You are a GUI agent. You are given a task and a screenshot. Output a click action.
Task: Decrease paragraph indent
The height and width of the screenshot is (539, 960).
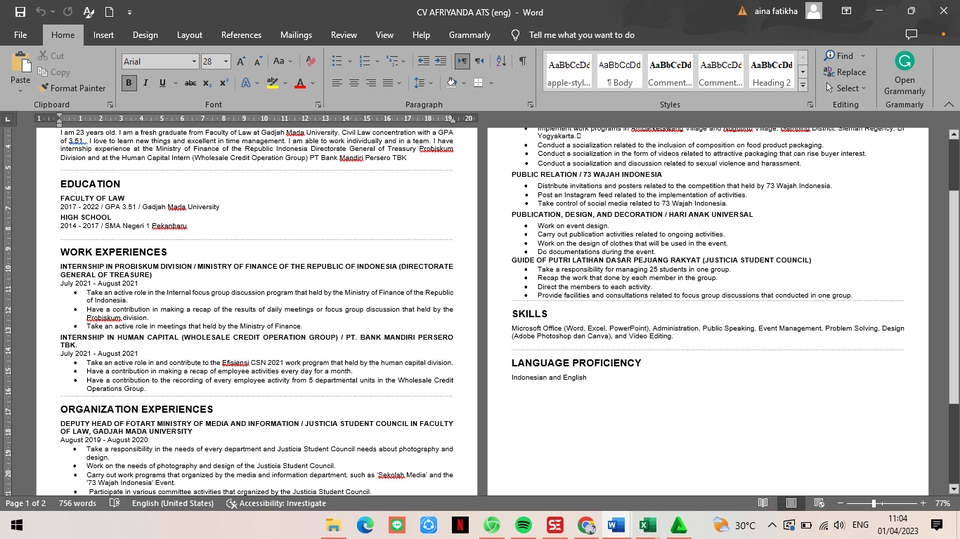point(423,61)
